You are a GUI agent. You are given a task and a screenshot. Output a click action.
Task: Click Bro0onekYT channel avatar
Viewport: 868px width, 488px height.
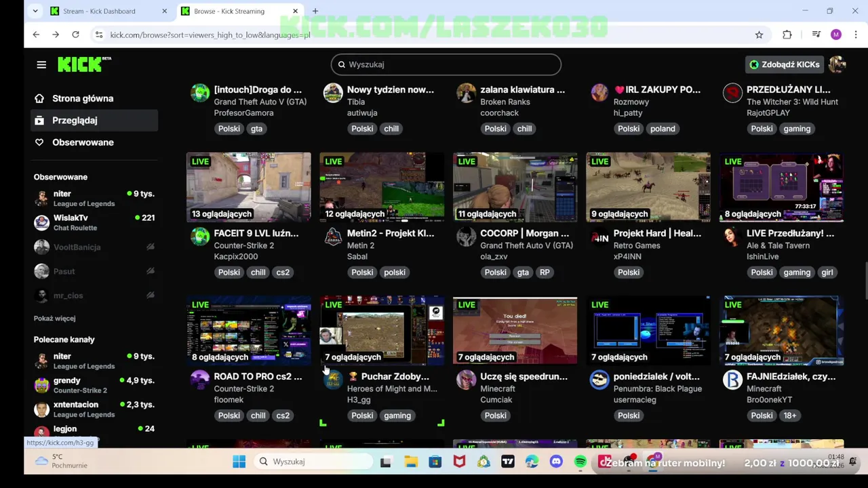click(732, 380)
